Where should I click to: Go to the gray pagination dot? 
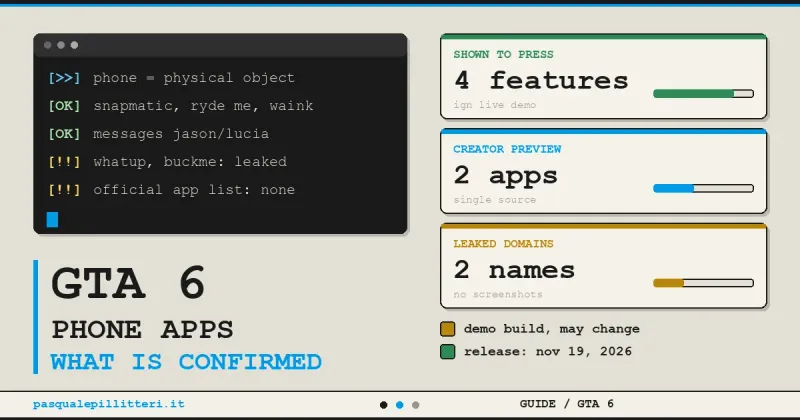coord(415,405)
